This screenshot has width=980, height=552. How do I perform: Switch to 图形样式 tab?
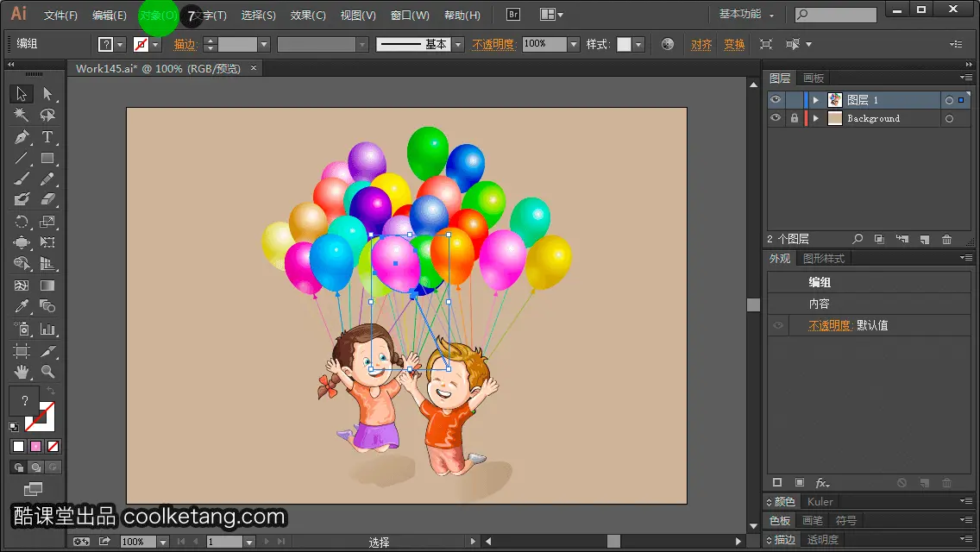click(x=824, y=258)
